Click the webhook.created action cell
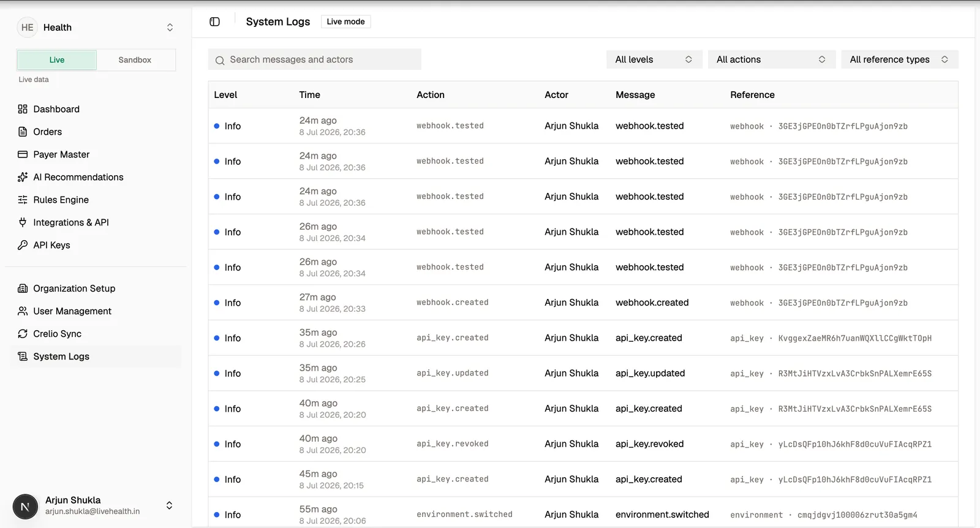980x528 pixels. pos(453,303)
